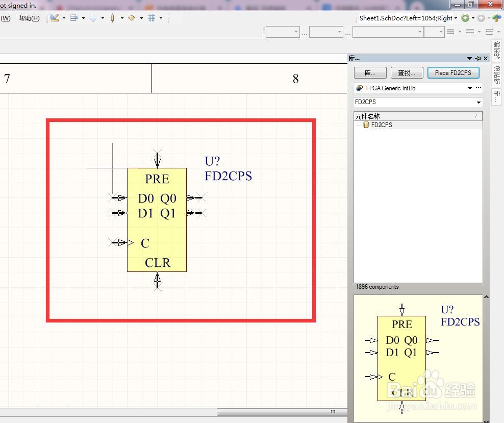
Task: Select the FD2CPS component body on the sheet
Action: [x=157, y=220]
